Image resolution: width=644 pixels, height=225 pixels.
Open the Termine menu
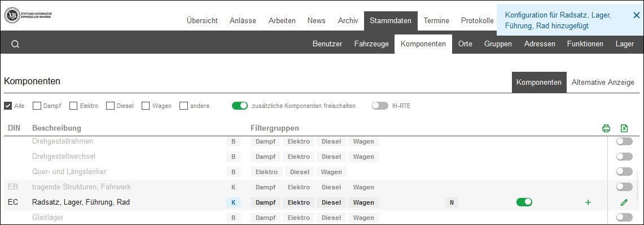pos(436,20)
